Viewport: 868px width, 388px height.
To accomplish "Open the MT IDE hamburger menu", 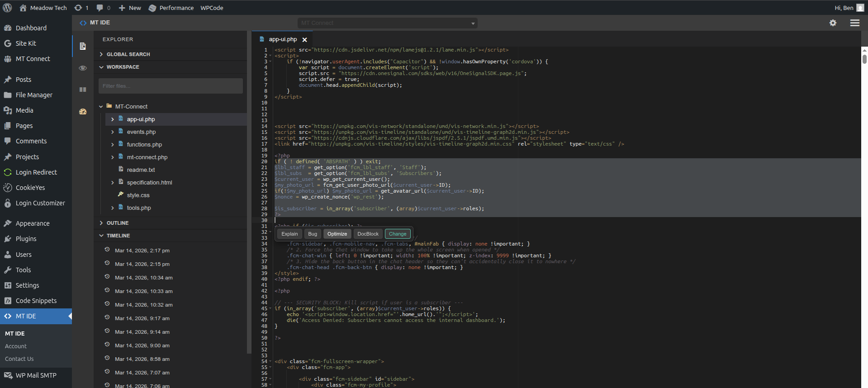I will (854, 23).
